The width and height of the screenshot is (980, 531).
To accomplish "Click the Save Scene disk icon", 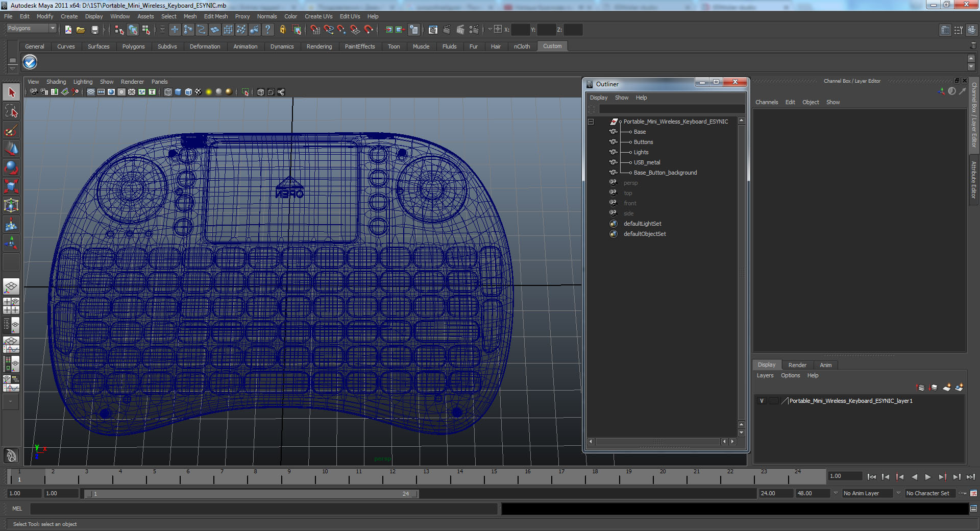I will click(x=94, y=30).
